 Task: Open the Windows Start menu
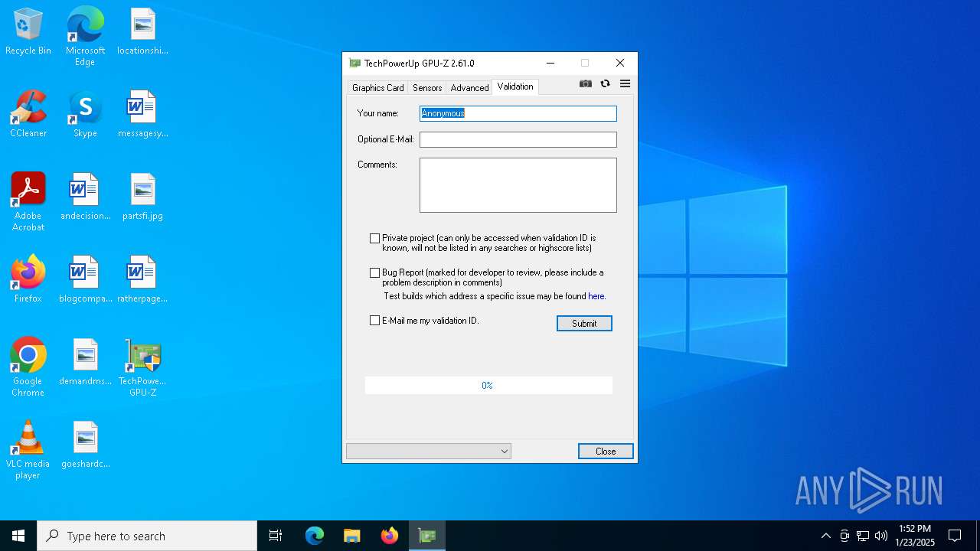pyautogui.click(x=18, y=536)
